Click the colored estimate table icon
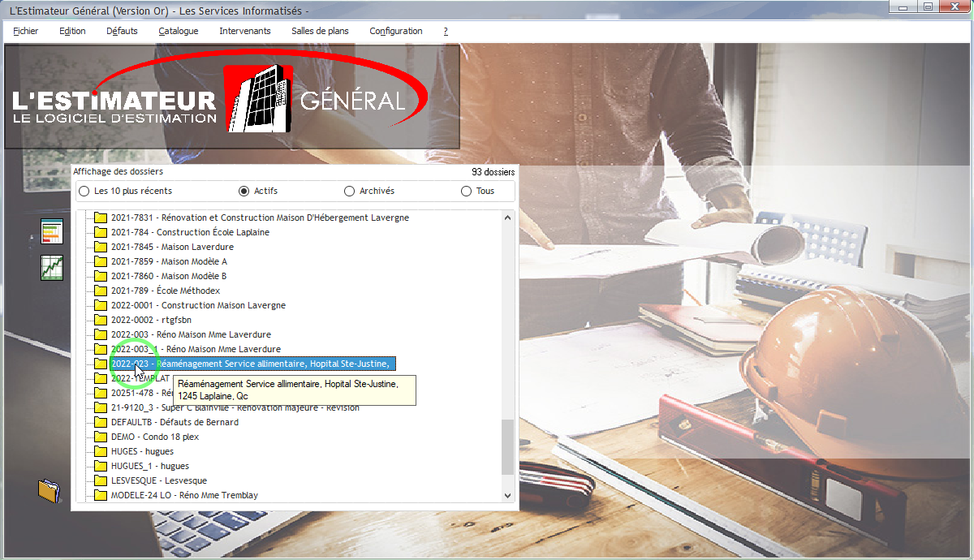 coord(52,231)
